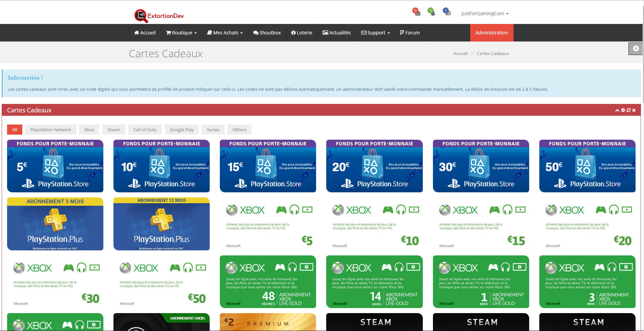Select the Xbox €20 gift card
Image resolution: width=644 pixels, height=331 pixels.
tap(587, 224)
